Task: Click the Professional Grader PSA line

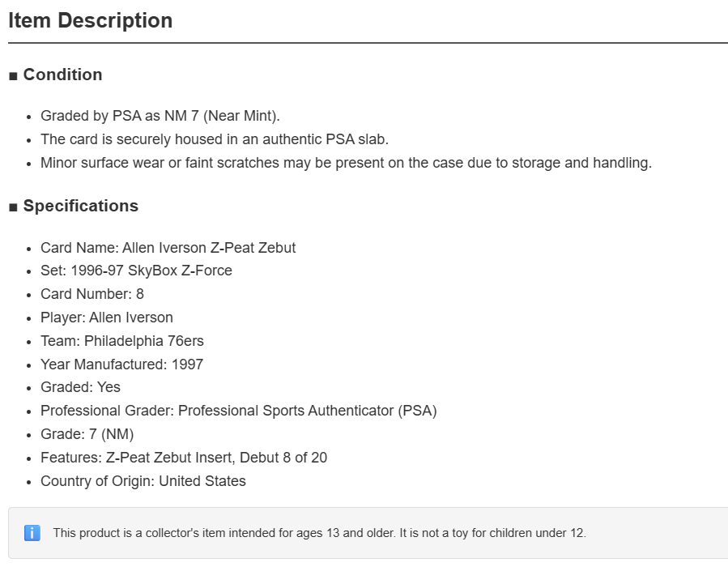Action: point(239,411)
